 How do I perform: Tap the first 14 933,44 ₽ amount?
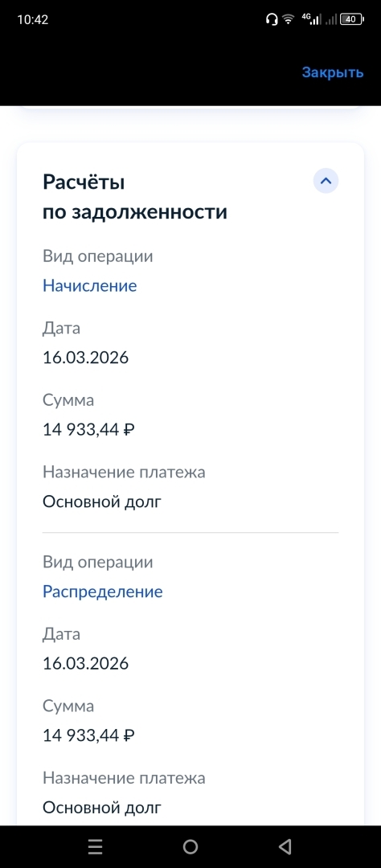88,429
